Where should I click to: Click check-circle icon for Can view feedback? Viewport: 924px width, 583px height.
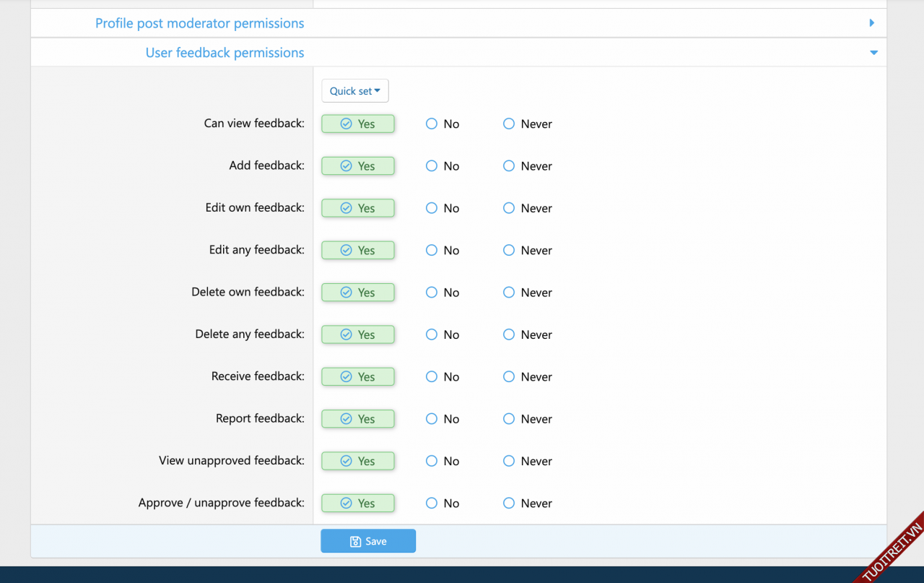click(346, 124)
